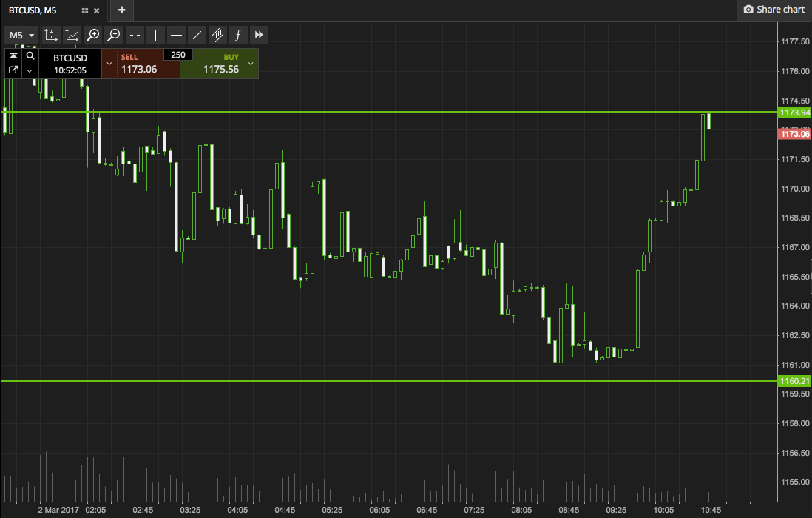Click the 1170.00 price axis label
This screenshot has width=812, height=518.
[x=795, y=189]
